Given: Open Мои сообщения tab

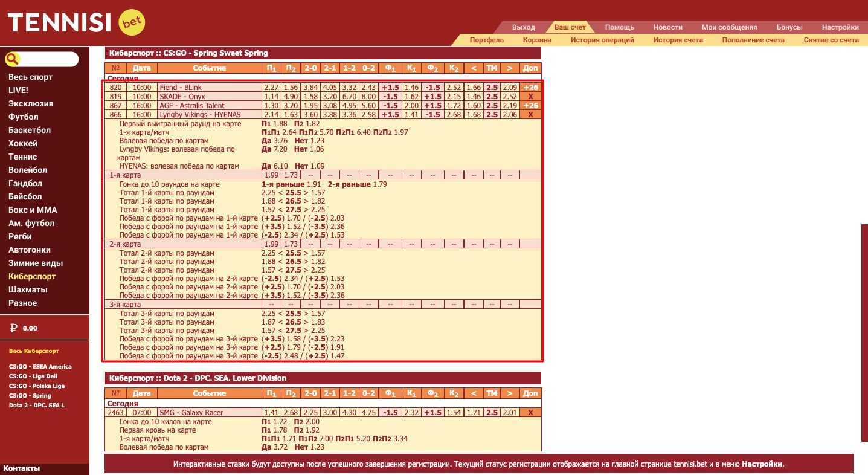Looking at the screenshot, I should (x=729, y=27).
